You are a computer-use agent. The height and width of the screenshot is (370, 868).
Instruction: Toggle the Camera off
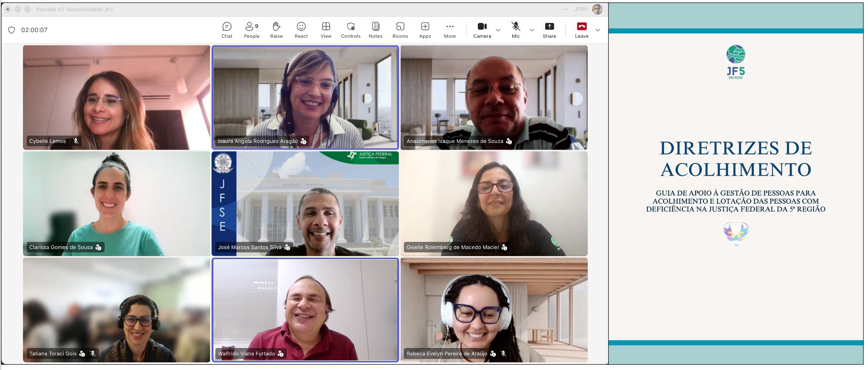coord(482,30)
